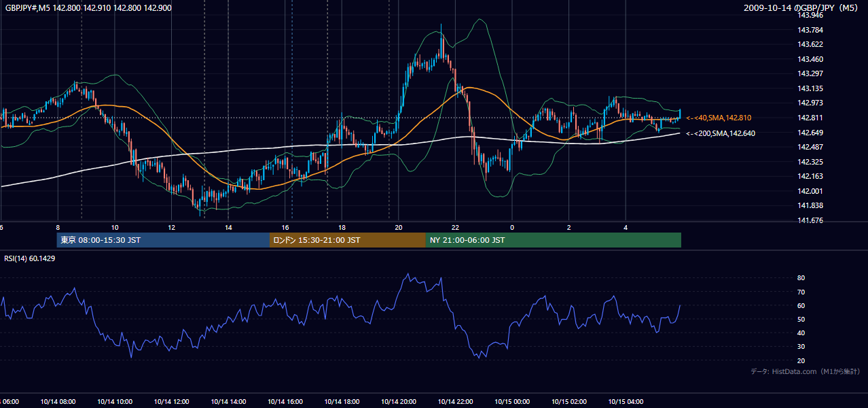Image resolution: width=868 pixels, height=408 pixels.
Task: Click price axis label 143.297
Action: tap(810, 73)
